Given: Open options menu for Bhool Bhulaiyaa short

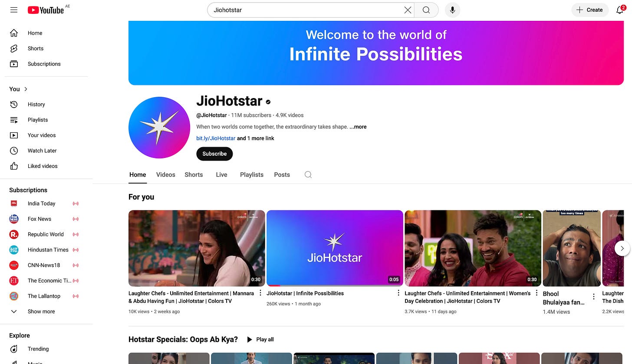Looking at the screenshot, I should tap(594, 297).
